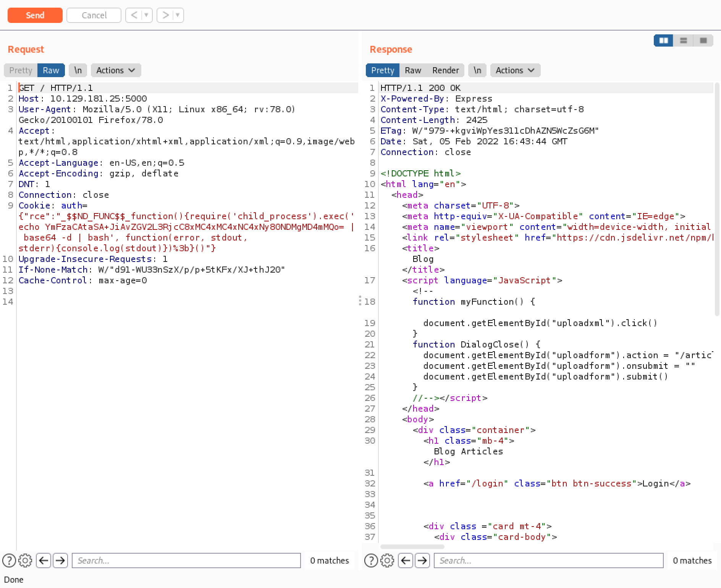Switch Request view to Pretty tab
Image resolution: width=721 pixels, height=588 pixels.
[21, 70]
